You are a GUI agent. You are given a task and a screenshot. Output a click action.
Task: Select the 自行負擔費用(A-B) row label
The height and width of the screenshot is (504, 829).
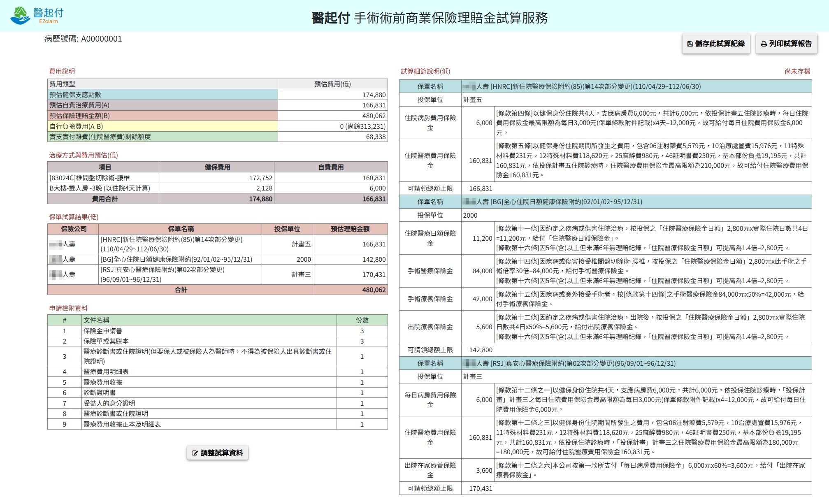click(x=163, y=126)
